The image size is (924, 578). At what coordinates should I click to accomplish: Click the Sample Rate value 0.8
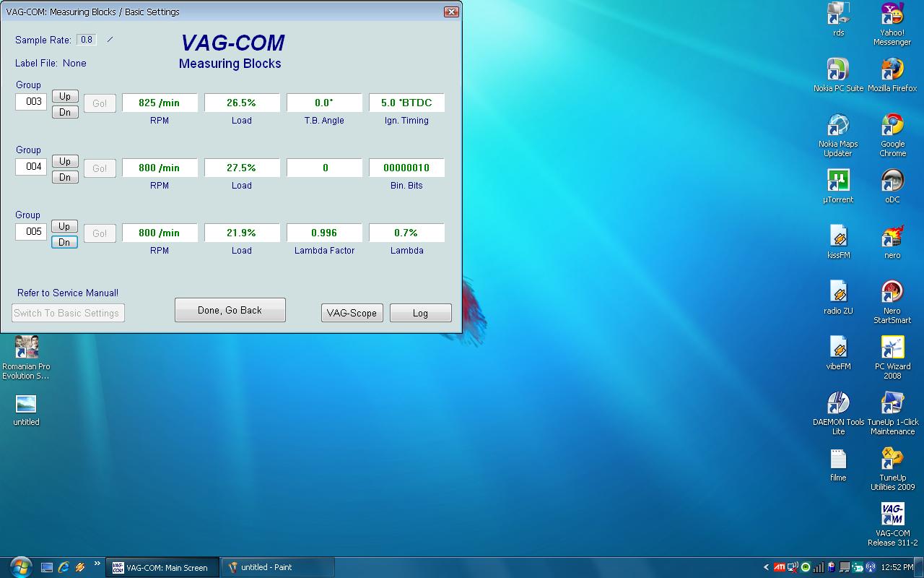tap(87, 40)
